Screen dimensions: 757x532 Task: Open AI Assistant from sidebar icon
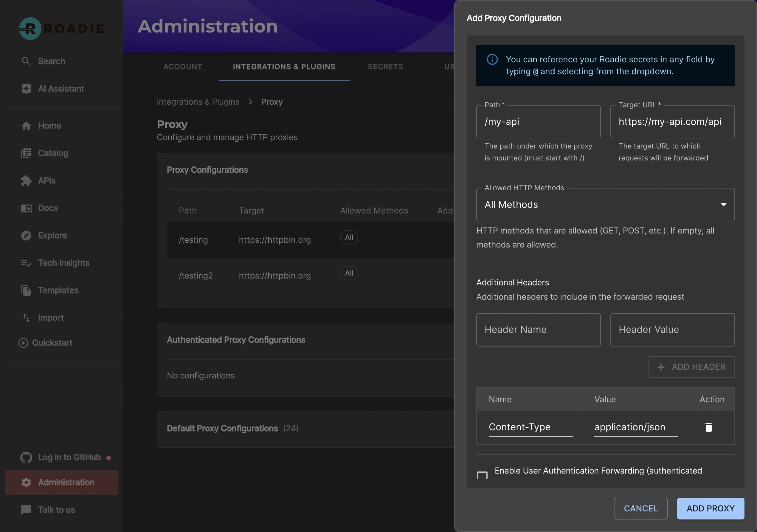coord(26,89)
